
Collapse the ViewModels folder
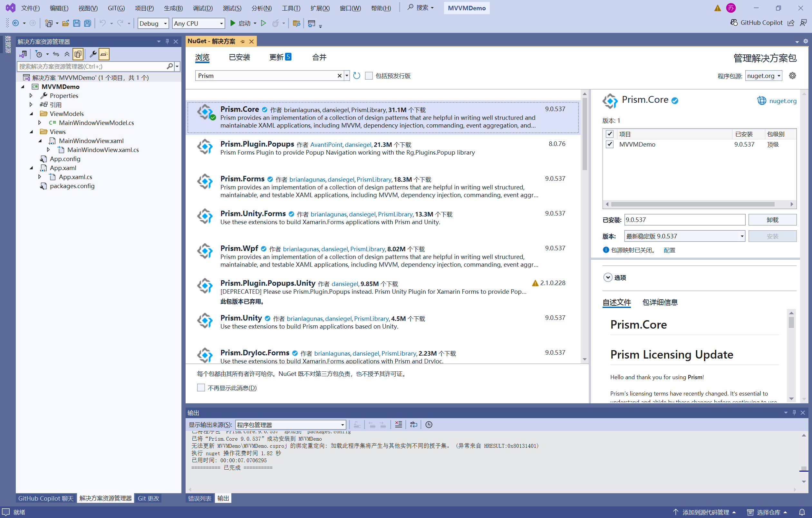click(31, 114)
